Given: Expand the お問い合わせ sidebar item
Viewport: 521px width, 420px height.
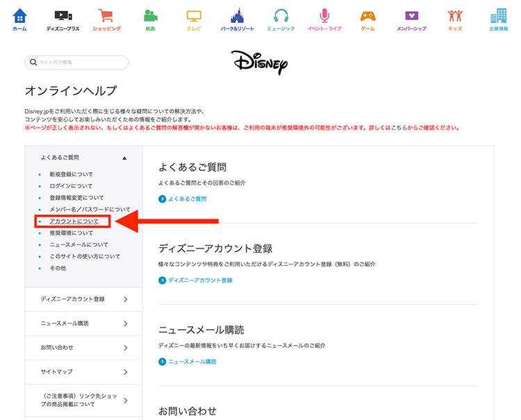Looking at the screenshot, I should [83, 347].
